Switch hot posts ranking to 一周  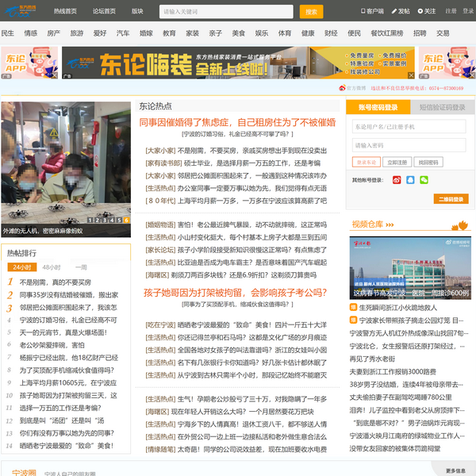[x=80, y=267]
